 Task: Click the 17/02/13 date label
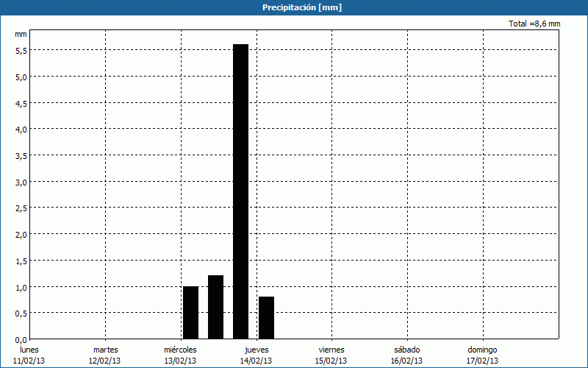pos(482,361)
